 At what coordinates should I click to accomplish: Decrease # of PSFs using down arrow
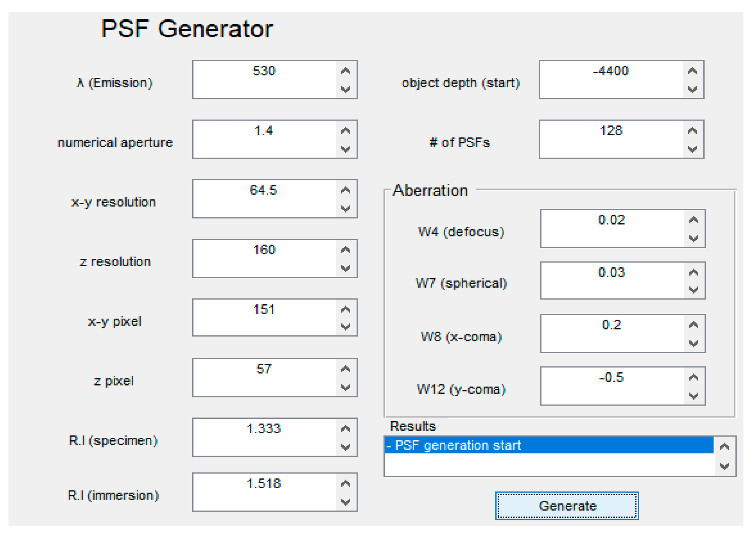coord(692,149)
